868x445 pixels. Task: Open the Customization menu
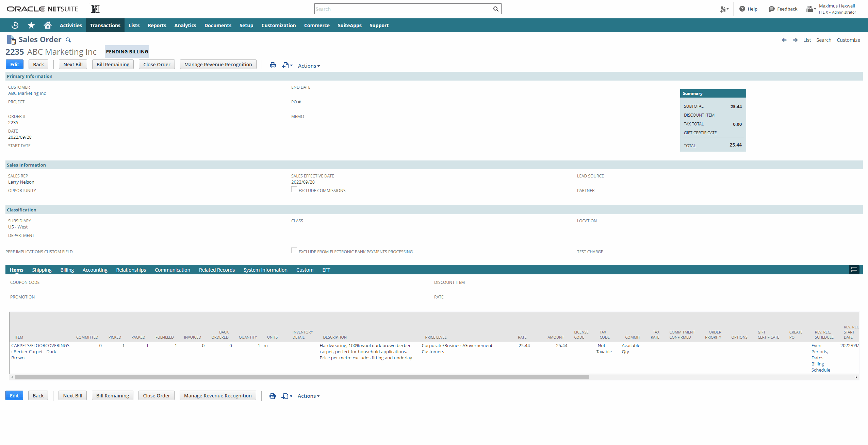pyautogui.click(x=278, y=25)
